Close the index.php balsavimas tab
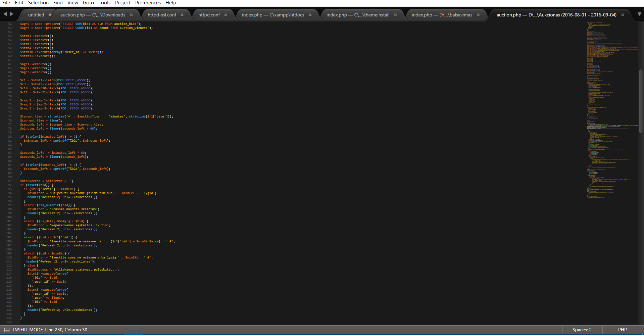644x335 pixels. click(x=478, y=15)
